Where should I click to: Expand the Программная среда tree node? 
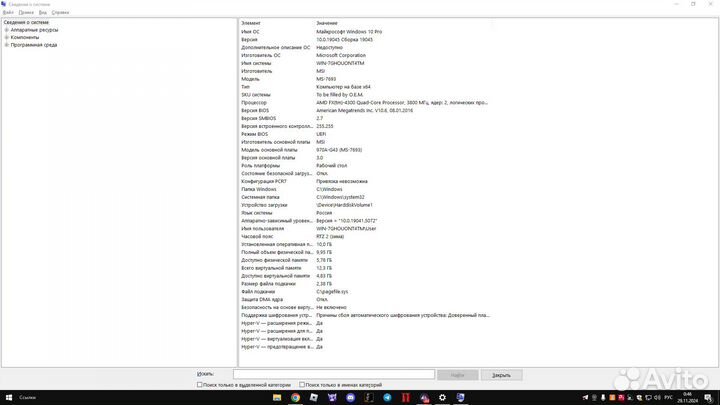coord(6,45)
